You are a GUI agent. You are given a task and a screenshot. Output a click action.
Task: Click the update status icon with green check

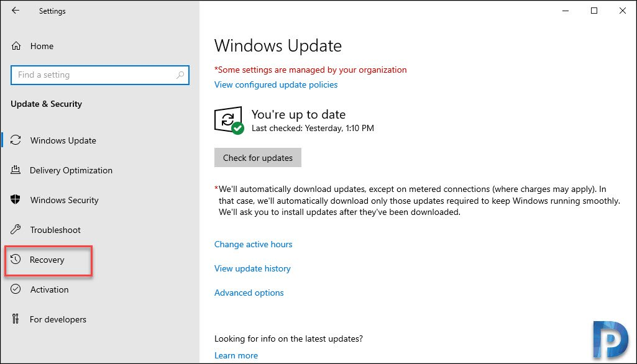tap(229, 121)
